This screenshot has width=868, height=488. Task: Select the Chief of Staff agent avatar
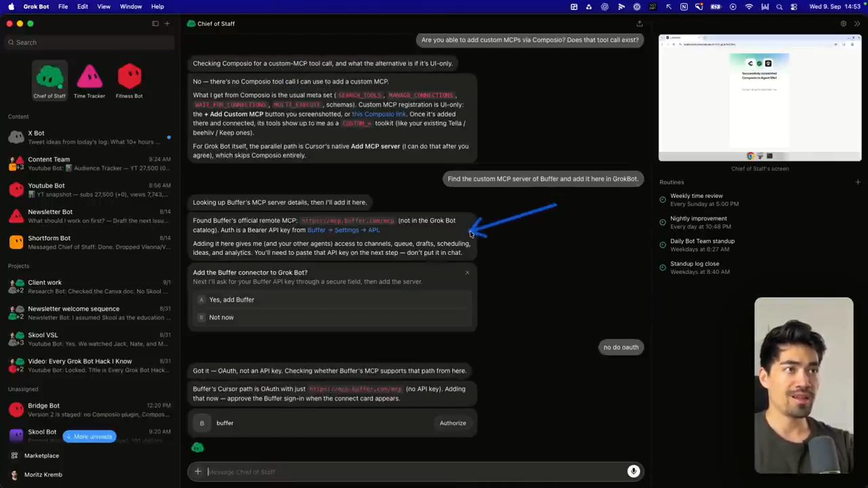(50, 77)
